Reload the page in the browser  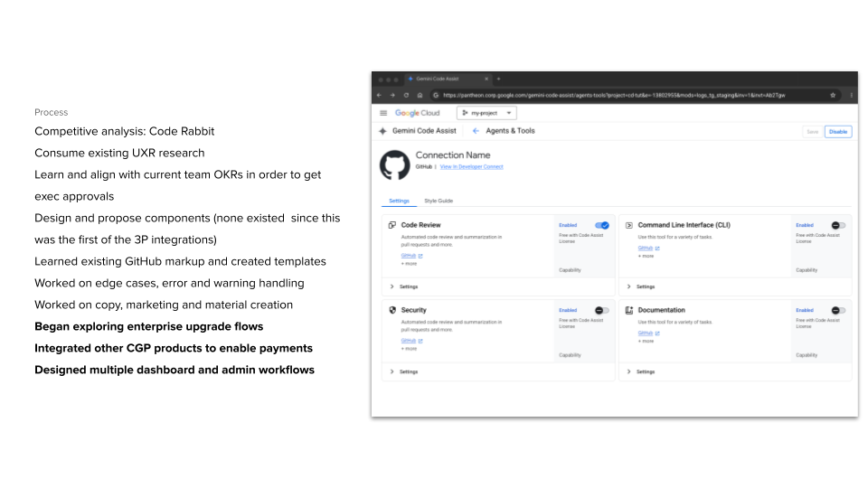coord(406,95)
